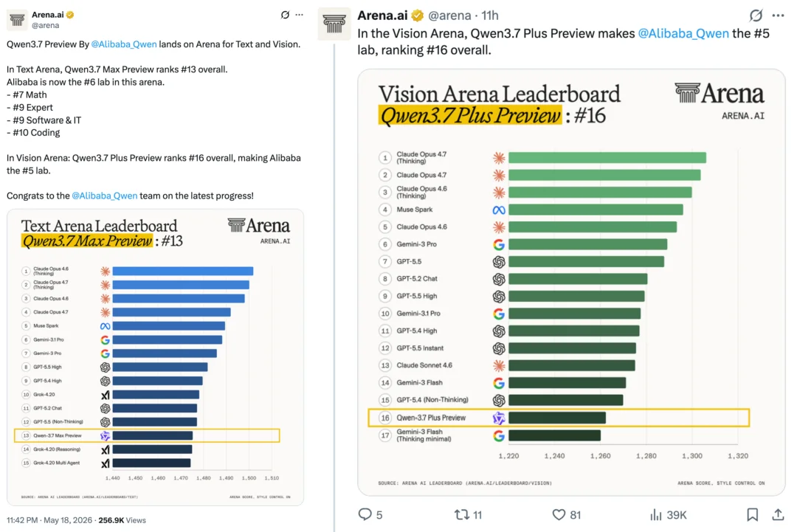Click the Grok icon in left post header

tap(285, 15)
